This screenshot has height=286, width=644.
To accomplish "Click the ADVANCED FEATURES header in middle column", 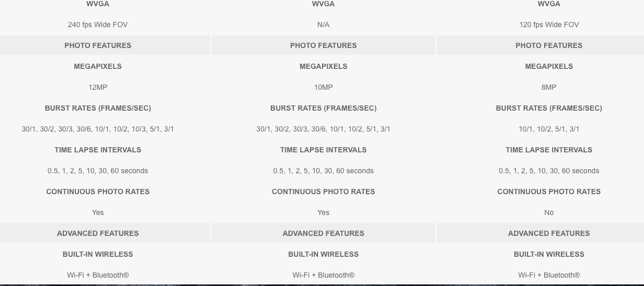I will 323,233.
